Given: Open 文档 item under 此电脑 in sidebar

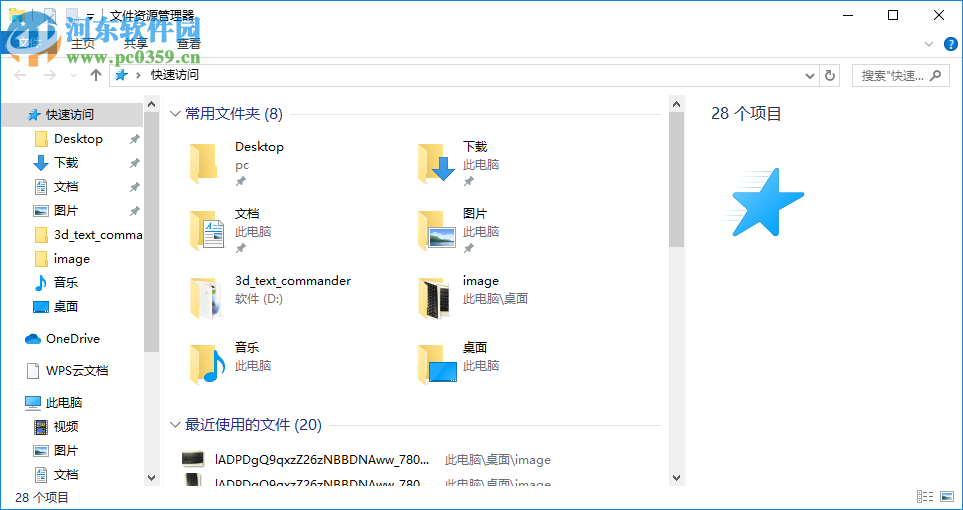Looking at the screenshot, I should (56, 474).
